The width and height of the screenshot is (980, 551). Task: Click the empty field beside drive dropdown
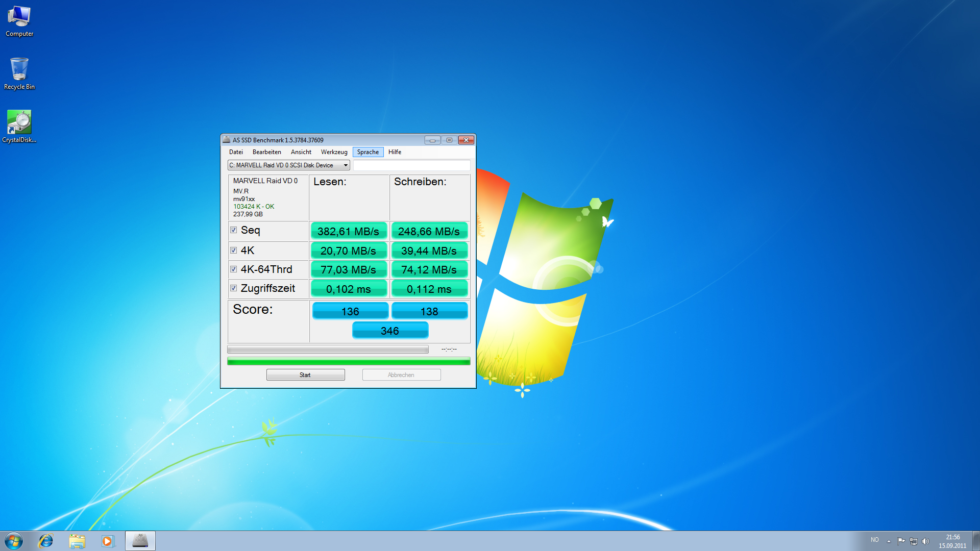(411, 165)
